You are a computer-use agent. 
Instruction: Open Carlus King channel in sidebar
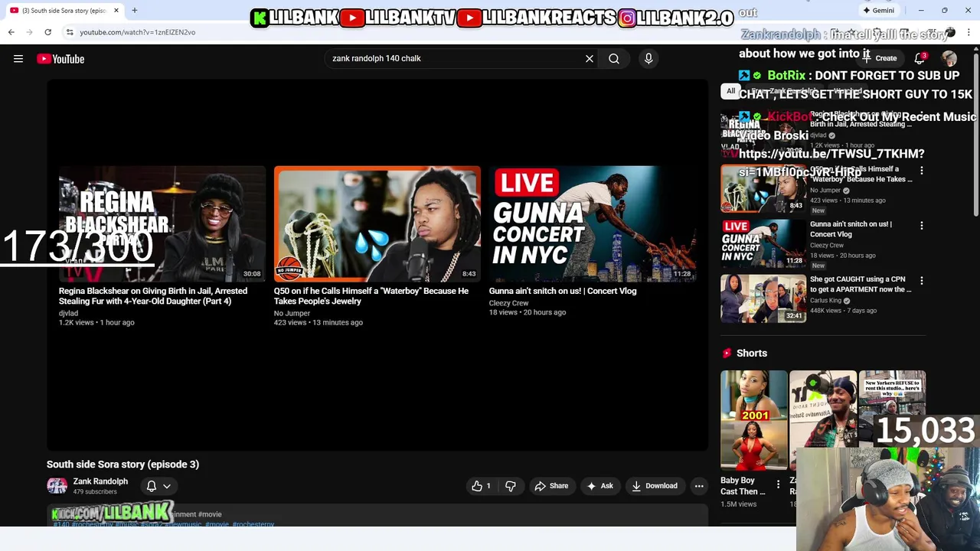(825, 301)
